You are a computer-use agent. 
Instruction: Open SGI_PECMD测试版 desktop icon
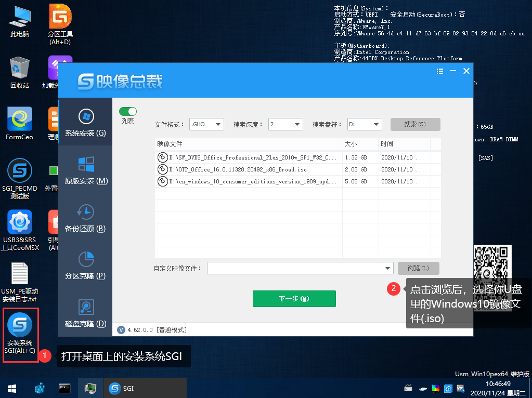(x=20, y=179)
